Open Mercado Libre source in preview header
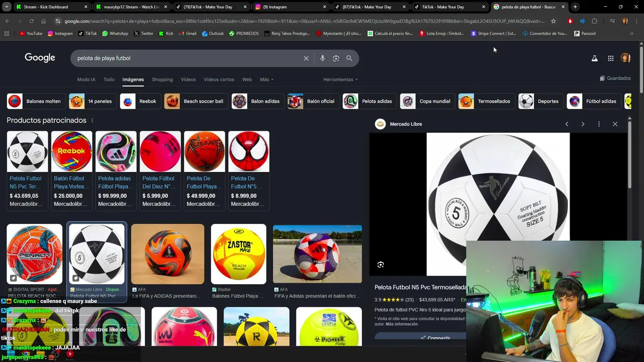The height and width of the screenshot is (362, 644). coord(399,124)
